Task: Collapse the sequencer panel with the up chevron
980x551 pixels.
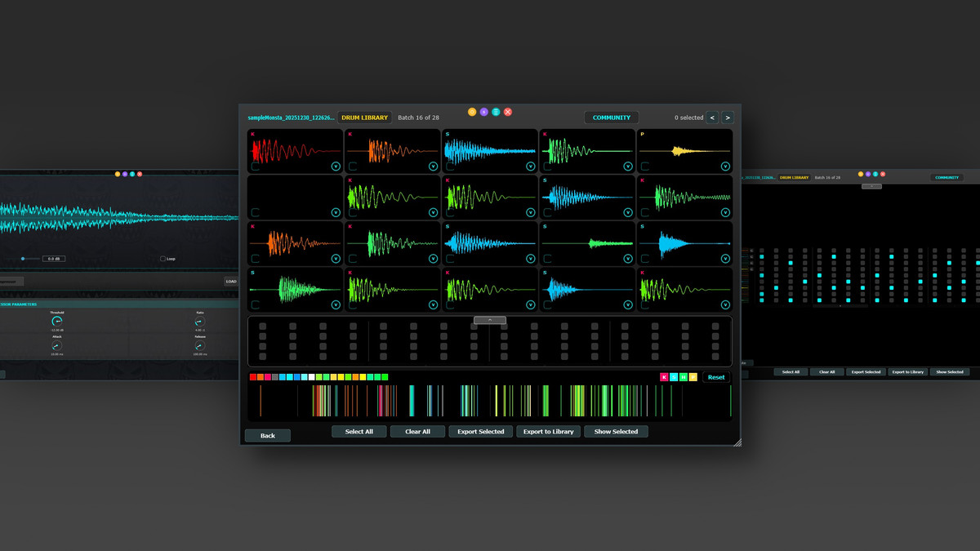Action: [x=490, y=320]
